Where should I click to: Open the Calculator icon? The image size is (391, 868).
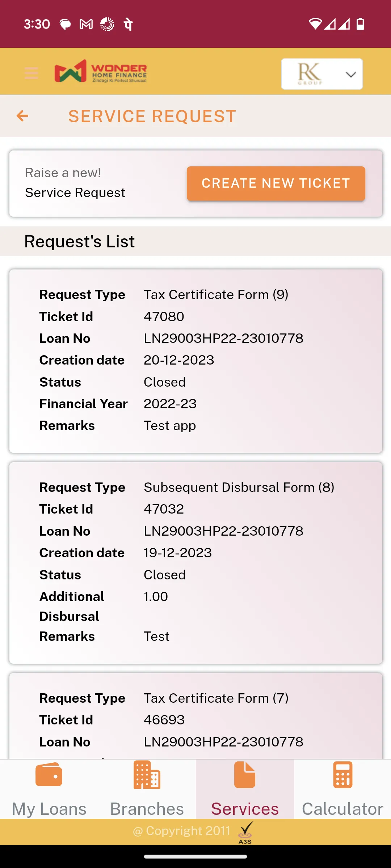[342, 775]
